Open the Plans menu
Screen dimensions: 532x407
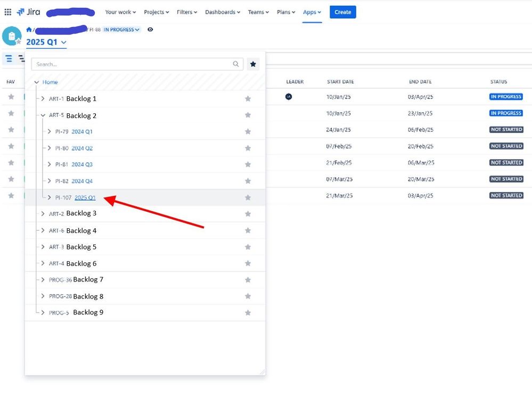click(286, 12)
